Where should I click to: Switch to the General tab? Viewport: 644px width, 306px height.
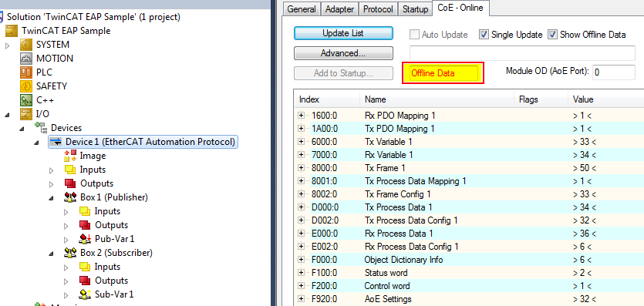pyautogui.click(x=302, y=9)
